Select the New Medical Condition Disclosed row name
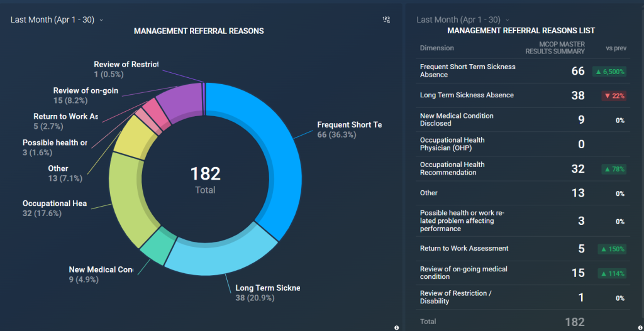The height and width of the screenshot is (331, 644). click(x=457, y=119)
